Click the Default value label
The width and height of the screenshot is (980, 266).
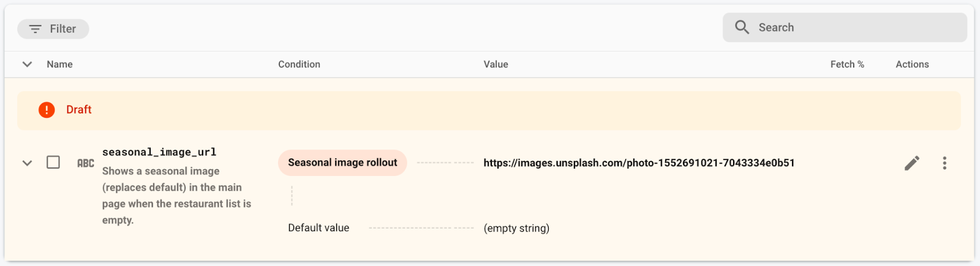point(318,228)
